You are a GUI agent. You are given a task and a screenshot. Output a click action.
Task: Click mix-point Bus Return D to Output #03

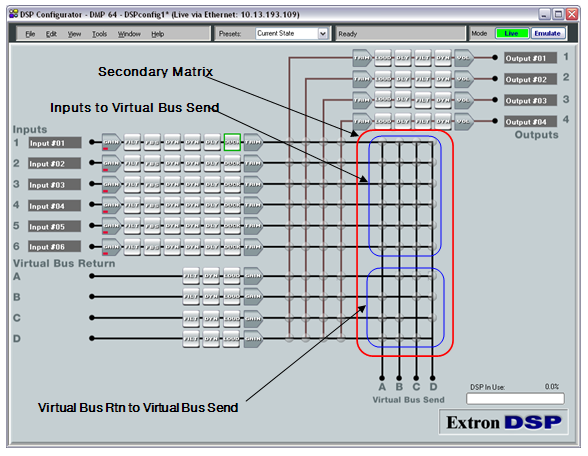[x=323, y=339]
